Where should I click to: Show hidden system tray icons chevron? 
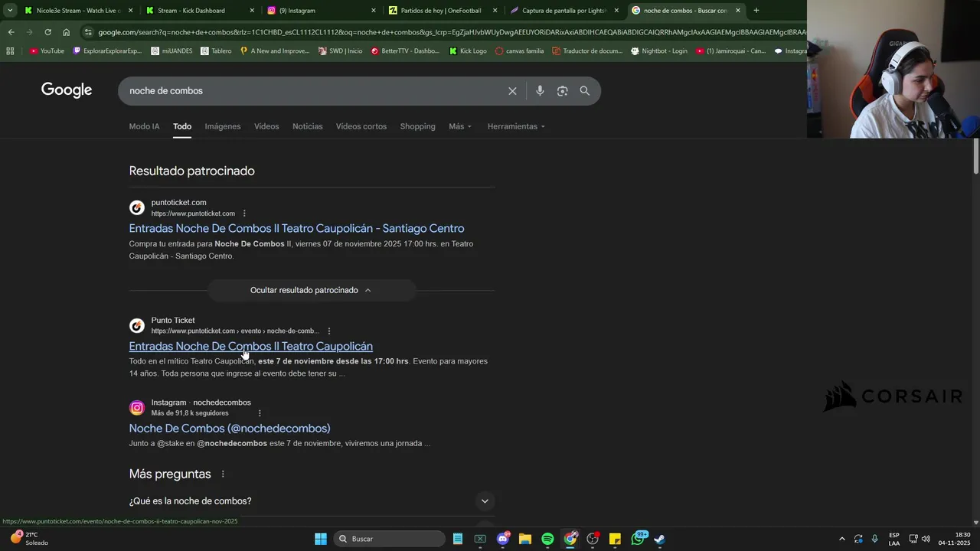[842, 539]
